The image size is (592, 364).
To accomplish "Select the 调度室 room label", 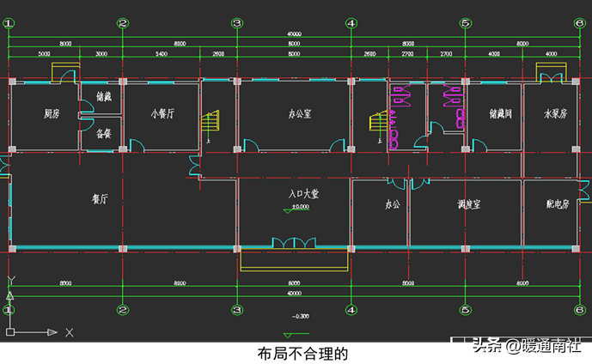I will [x=468, y=204].
